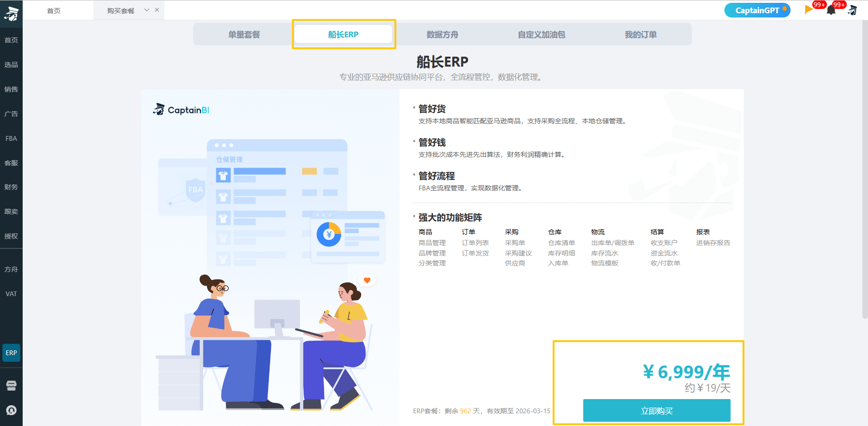
Task: Click the 立即购买 button
Action: [x=657, y=410]
